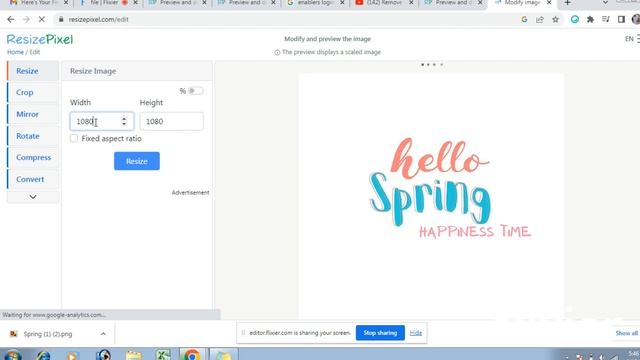Expand more tools with the sidebar chevron
This screenshot has width=640, height=360.
(x=33, y=197)
